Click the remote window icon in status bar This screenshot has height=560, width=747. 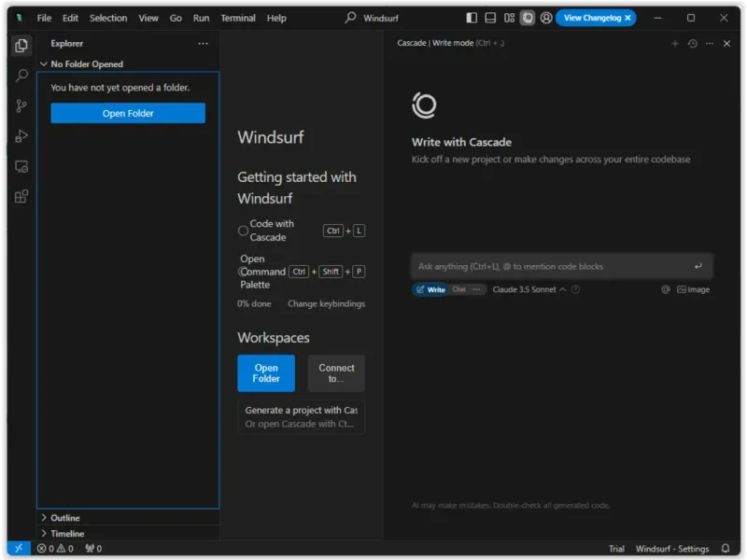coord(19,548)
